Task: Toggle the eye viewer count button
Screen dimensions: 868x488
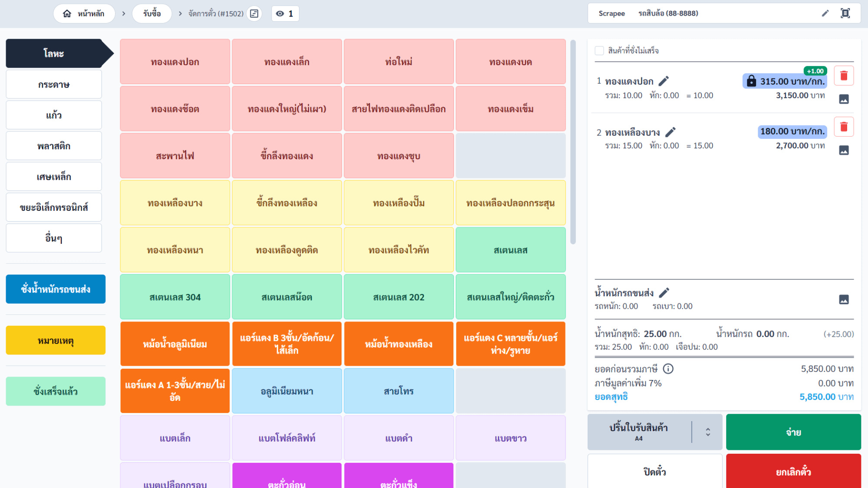Action: 285,13
